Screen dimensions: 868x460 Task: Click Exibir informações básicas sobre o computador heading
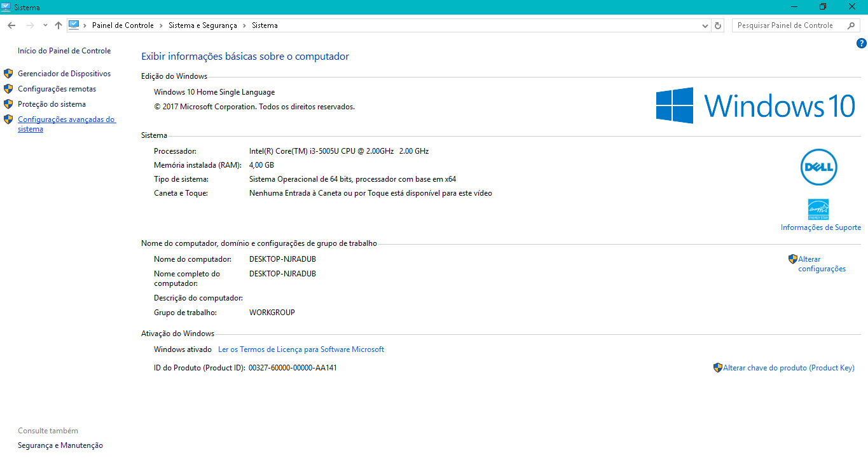coord(245,57)
